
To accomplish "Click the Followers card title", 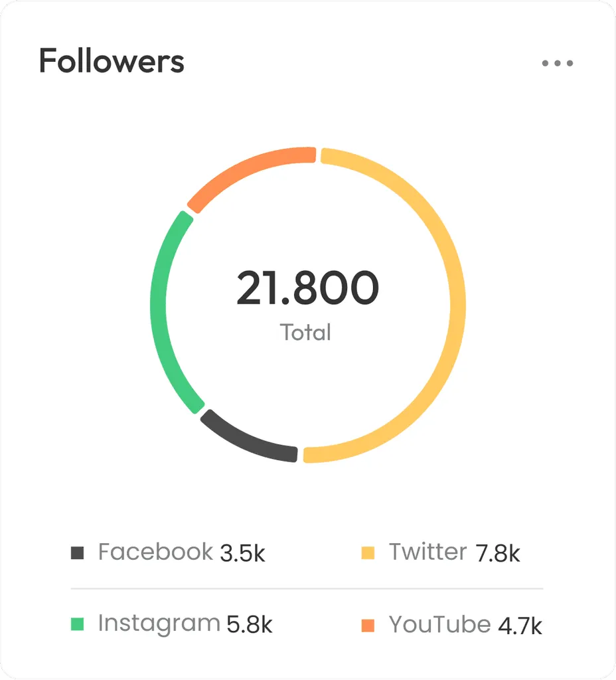I will point(112,62).
